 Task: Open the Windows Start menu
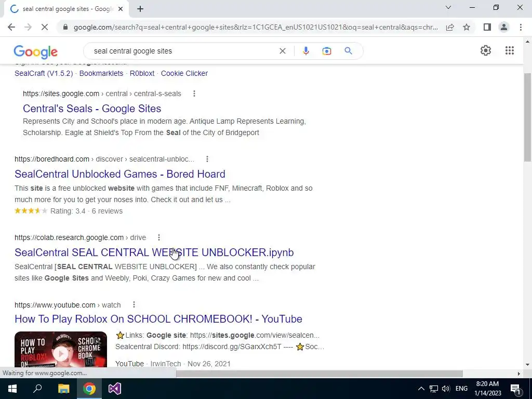pos(12,389)
